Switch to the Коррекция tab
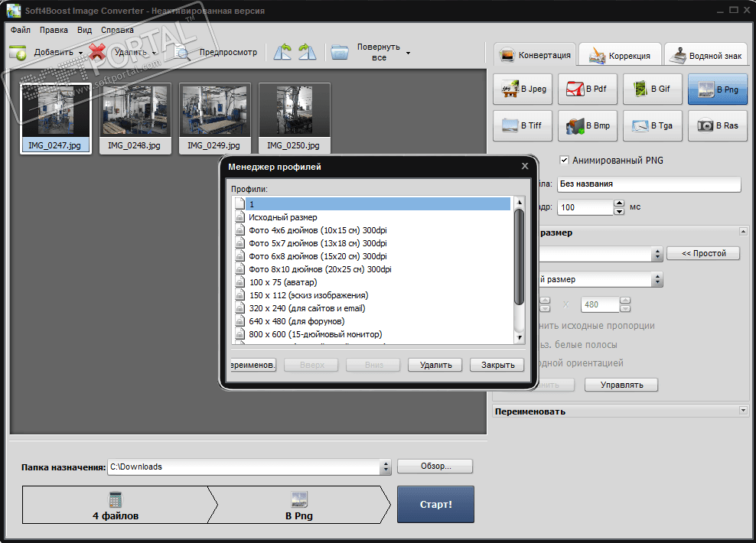This screenshot has height=543, width=756. click(620, 55)
